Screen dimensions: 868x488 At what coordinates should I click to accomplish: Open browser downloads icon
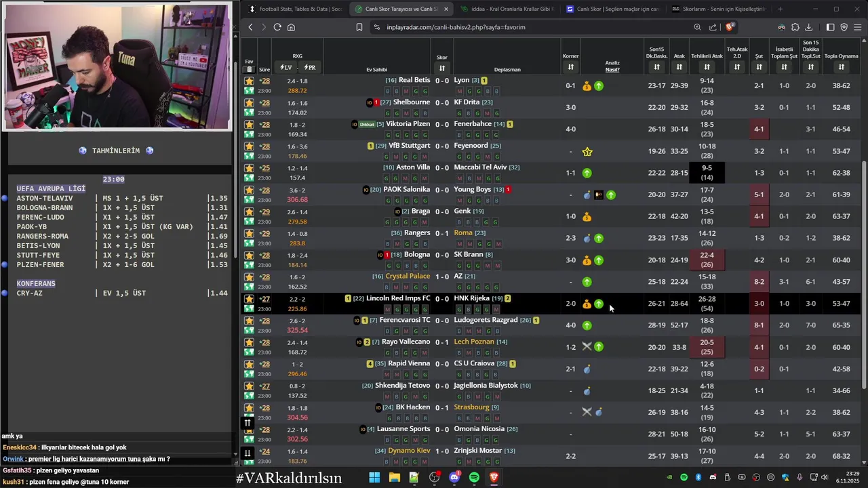click(x=809, y=27)
